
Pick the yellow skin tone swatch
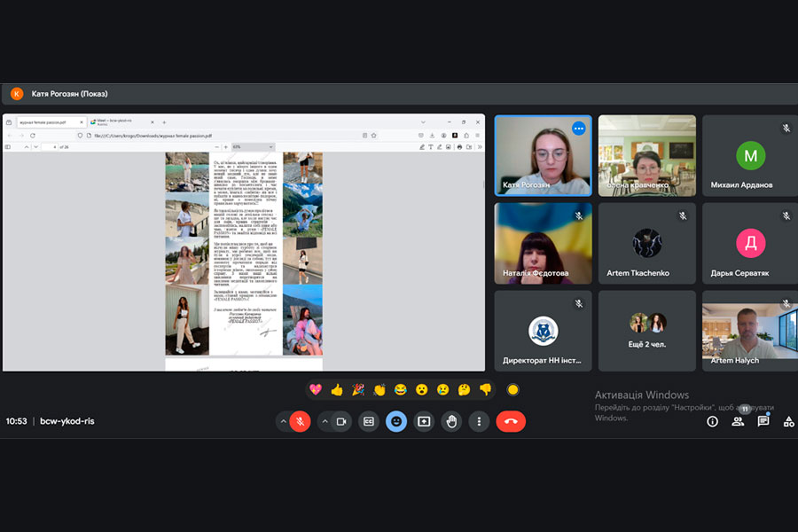[513, 390]
